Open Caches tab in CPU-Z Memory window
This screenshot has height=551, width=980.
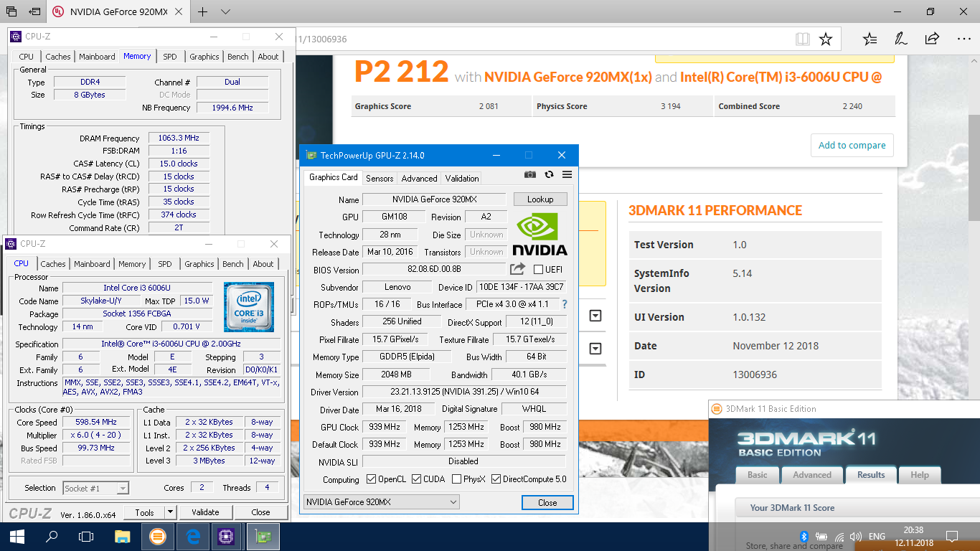pos(58,57)
